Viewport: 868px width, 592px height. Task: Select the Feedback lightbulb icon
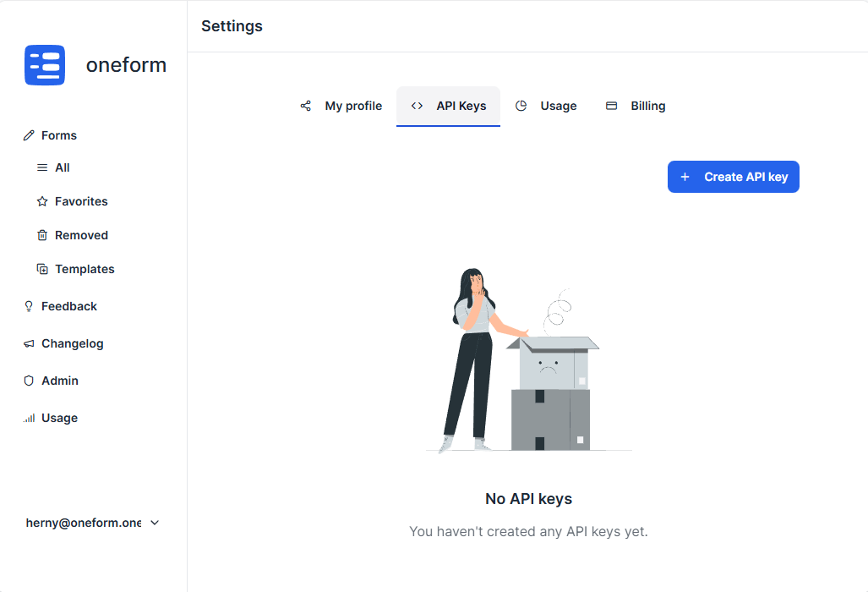point(28,306)
